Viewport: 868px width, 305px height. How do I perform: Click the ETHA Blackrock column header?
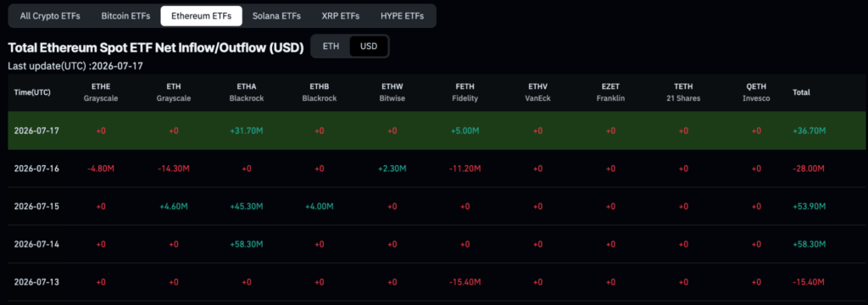point(247,92)
